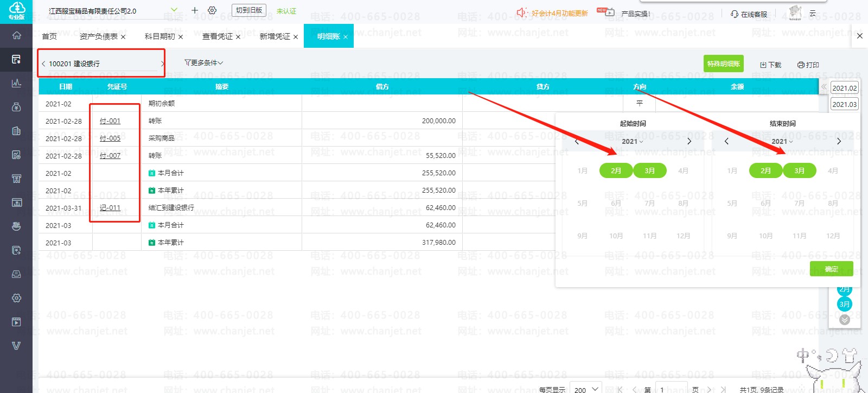868x393 pixels.
Task: Select the 2021.03 period box
Action: tap(845, 104)
